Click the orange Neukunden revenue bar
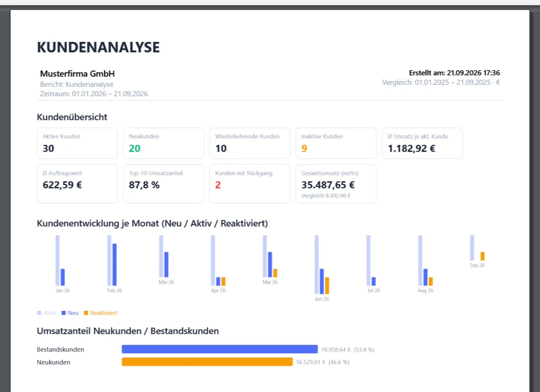 (207, 362)
